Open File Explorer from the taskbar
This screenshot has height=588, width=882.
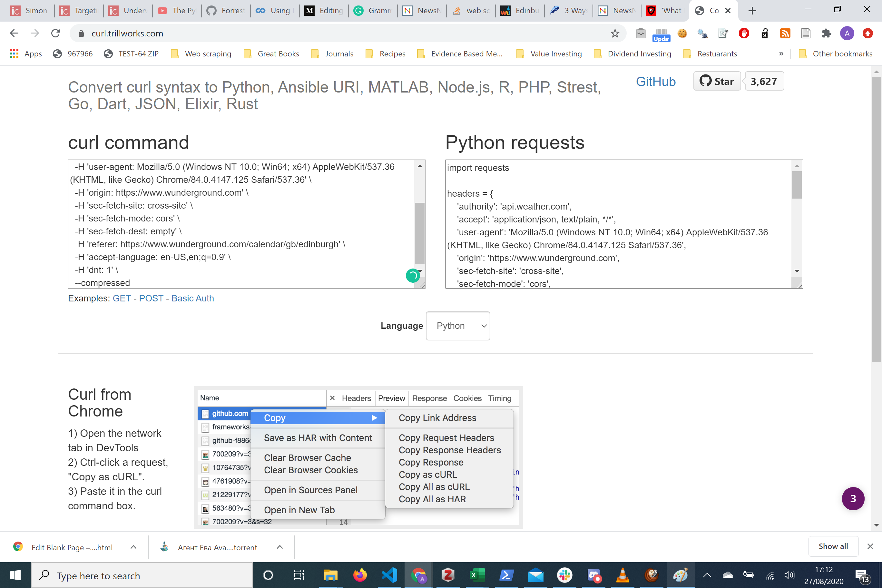coord(330,575)
